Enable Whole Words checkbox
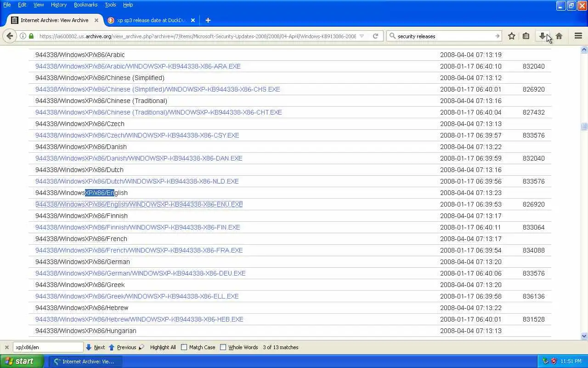Image resolution: width=588 pixels, height=368 pixels. tap(223, 347)
